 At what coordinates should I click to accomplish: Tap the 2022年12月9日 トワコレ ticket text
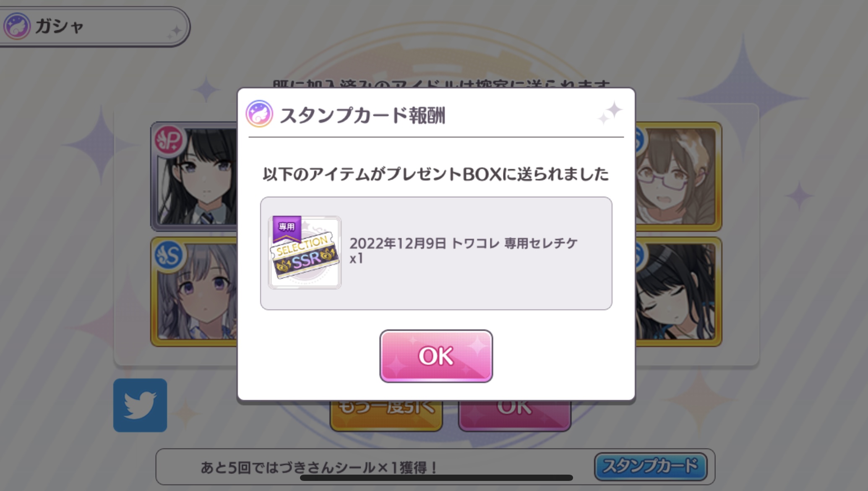(x=464, y=243)
